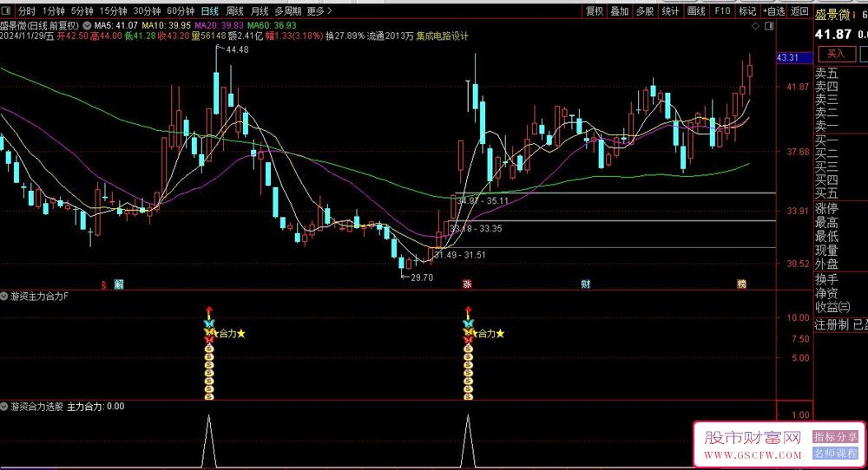Click the 29.70 low price label
Screen dimensions: 868x470
[x=422, y=277]
